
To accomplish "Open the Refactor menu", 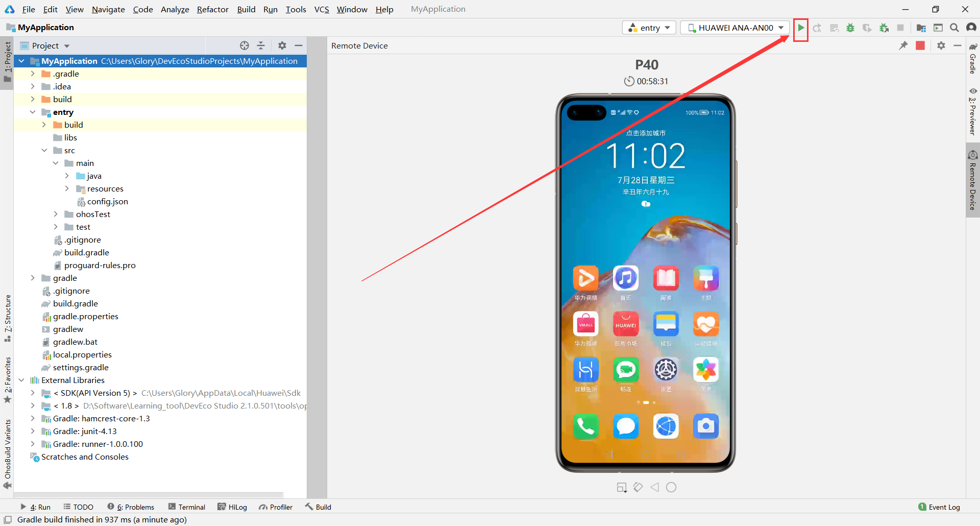I will [x=213, y=9].
